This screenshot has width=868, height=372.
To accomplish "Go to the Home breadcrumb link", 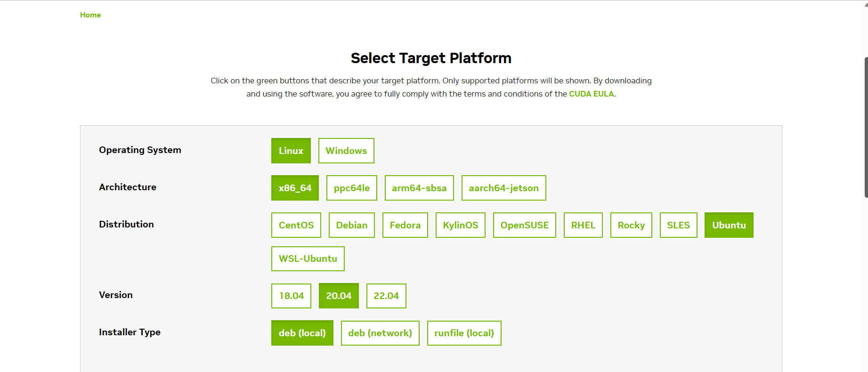I will pyautogui.click(x=90, y=15).
